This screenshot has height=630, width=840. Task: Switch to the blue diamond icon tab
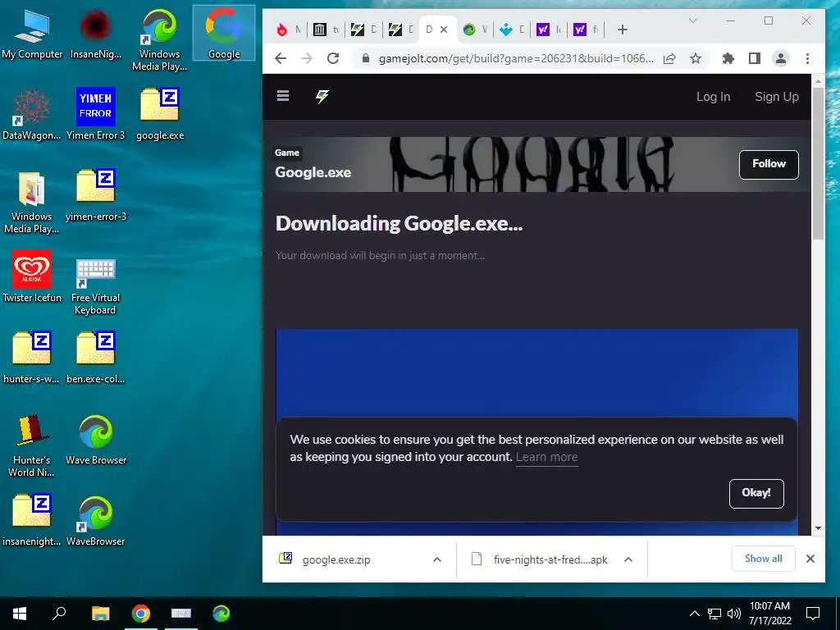[512, 30]
